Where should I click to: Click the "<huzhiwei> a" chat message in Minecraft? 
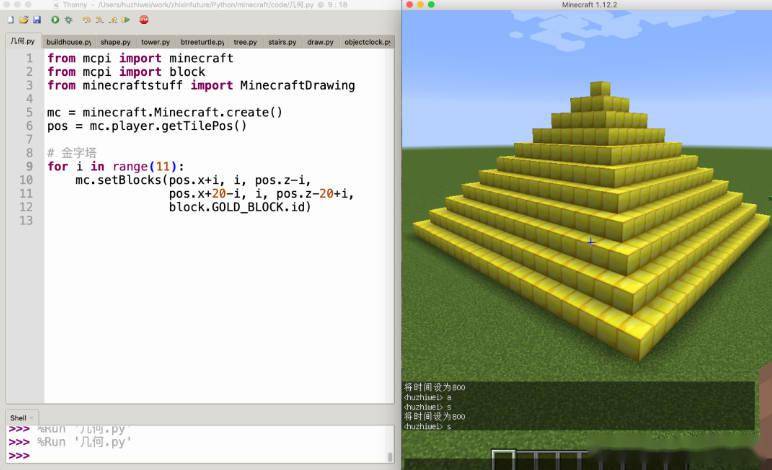click(428, 397)
